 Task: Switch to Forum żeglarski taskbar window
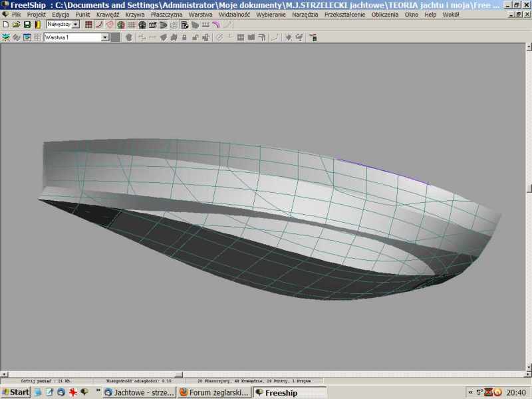click(x=214, y=392)
